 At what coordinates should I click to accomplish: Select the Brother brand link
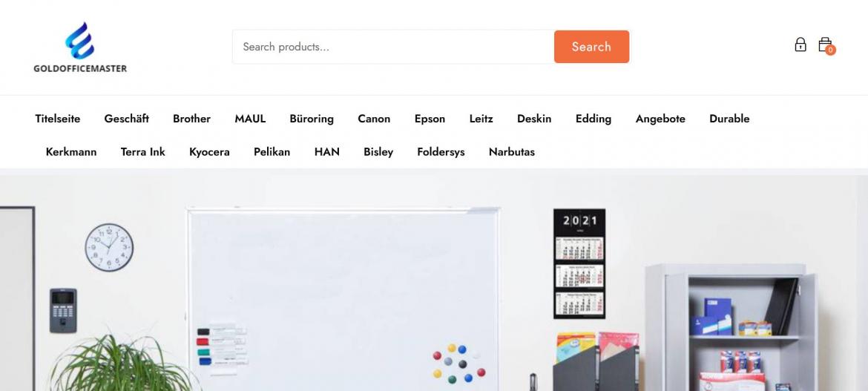tap(191, 119)
